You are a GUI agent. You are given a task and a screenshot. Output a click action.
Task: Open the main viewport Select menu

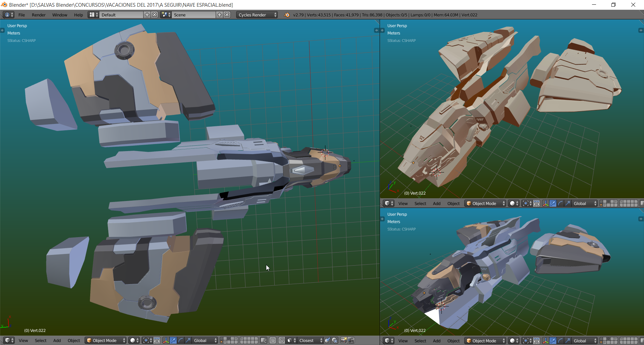click(x=41, y=340)
